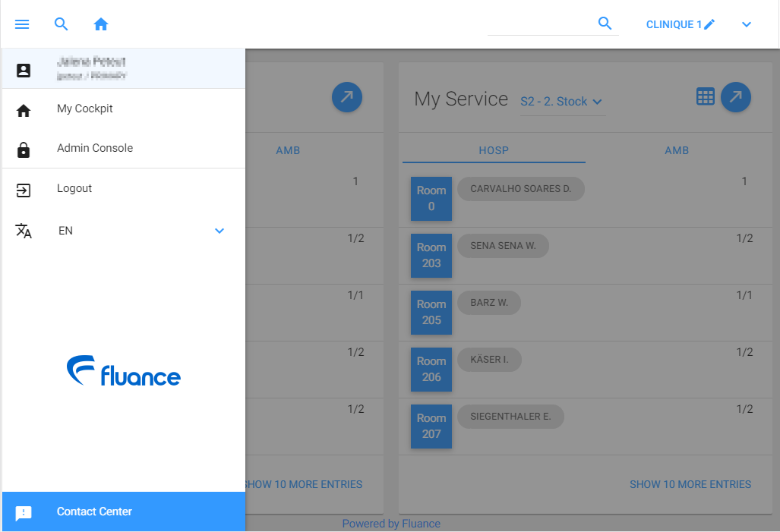Open My Cockpit from the drawer
The width and height of the screenshot is (780, 532).
tap(85, 109)
